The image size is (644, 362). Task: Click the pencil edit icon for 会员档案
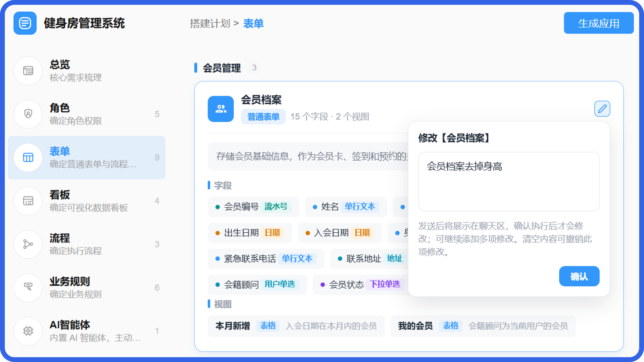tap(602, 109)
